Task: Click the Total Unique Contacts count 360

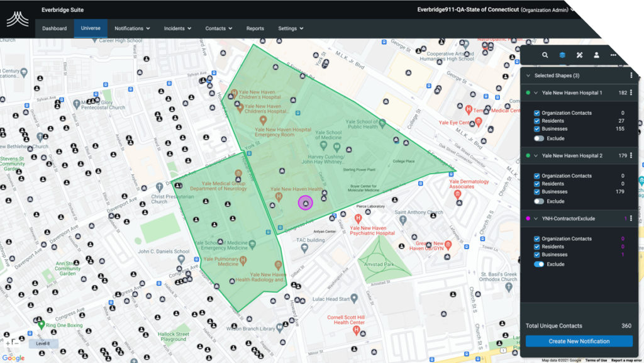Action: point(626,326)
